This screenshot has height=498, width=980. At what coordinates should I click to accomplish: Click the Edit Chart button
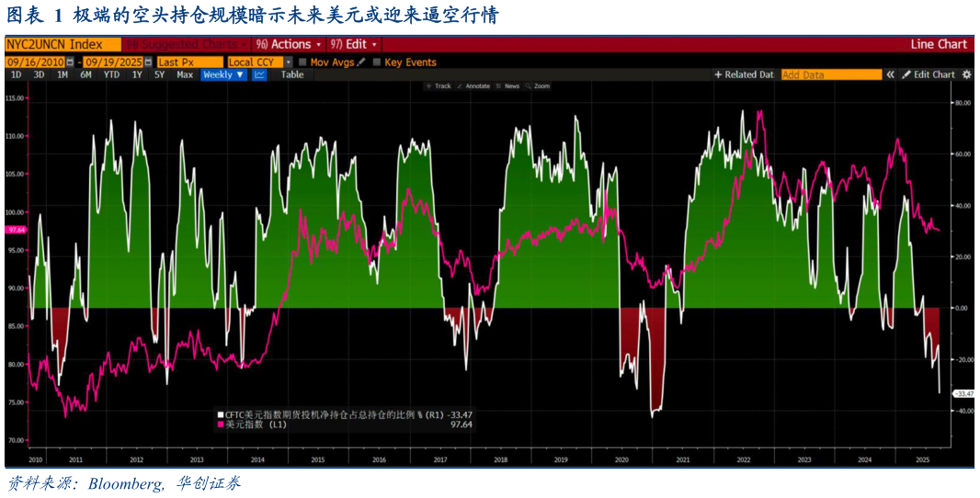929,74
